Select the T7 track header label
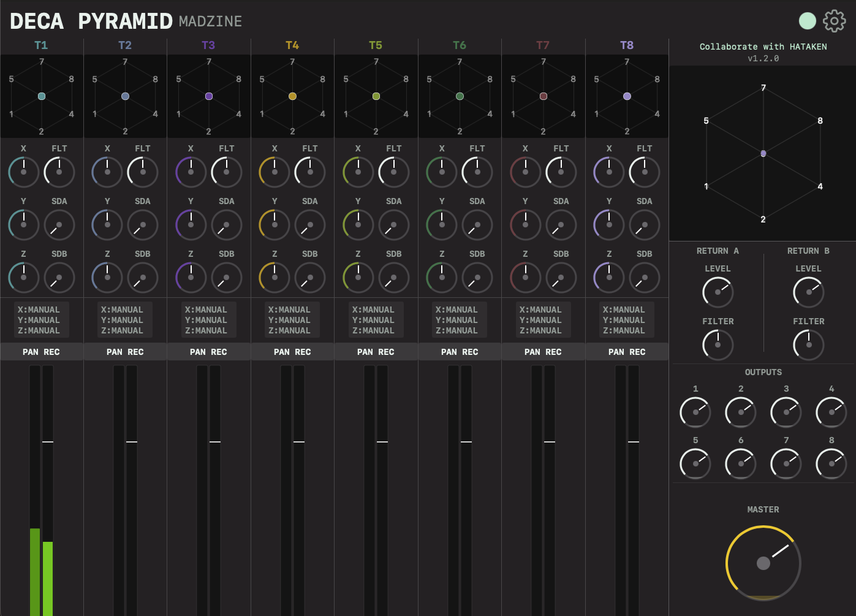856x616 pixels. click(543, 45)
